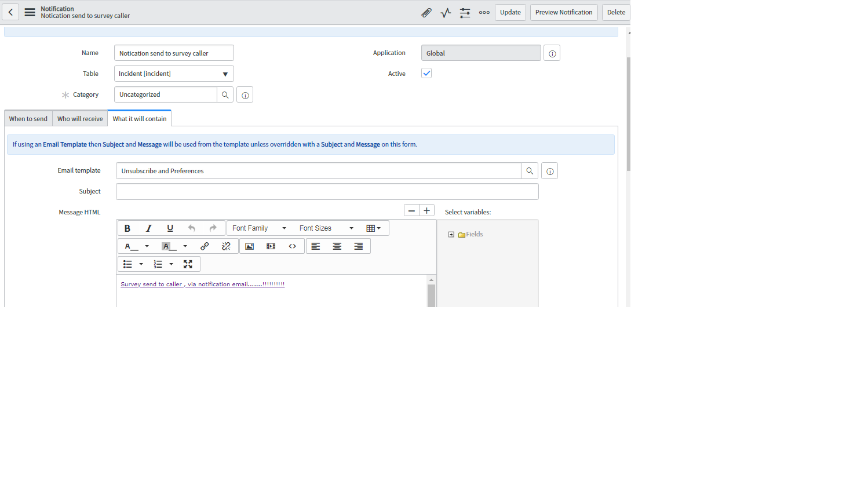This screenshot has height=496, width=868.
Task: Undo last edit in message editor
Action: tap(191, 228)
